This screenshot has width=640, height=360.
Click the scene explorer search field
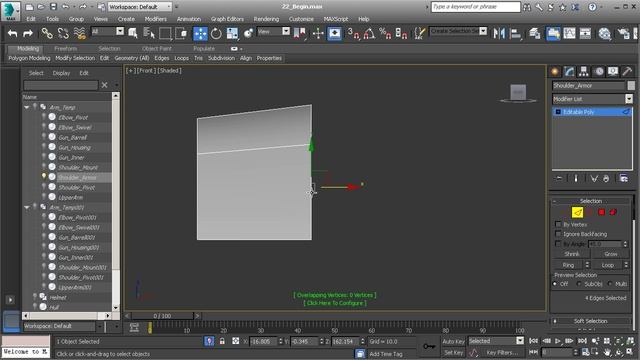point(60,85)
